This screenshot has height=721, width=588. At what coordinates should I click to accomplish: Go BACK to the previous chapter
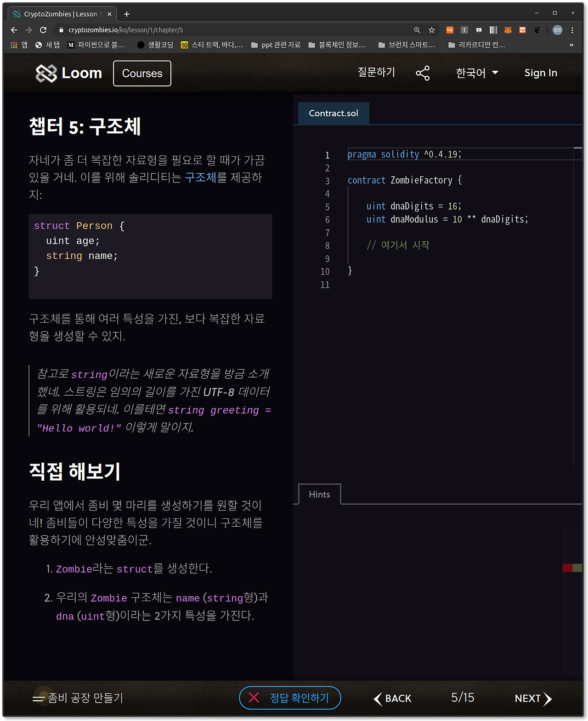(x=392, y=698)
